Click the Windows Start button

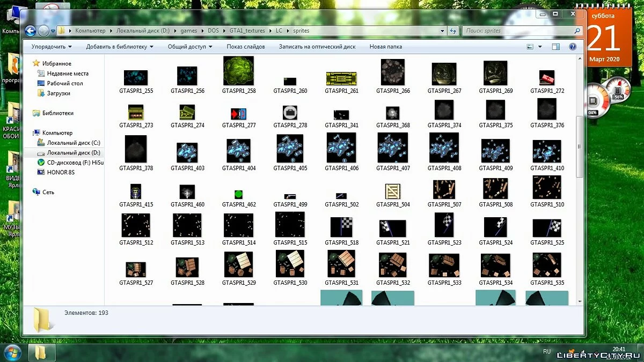(12, 352)
